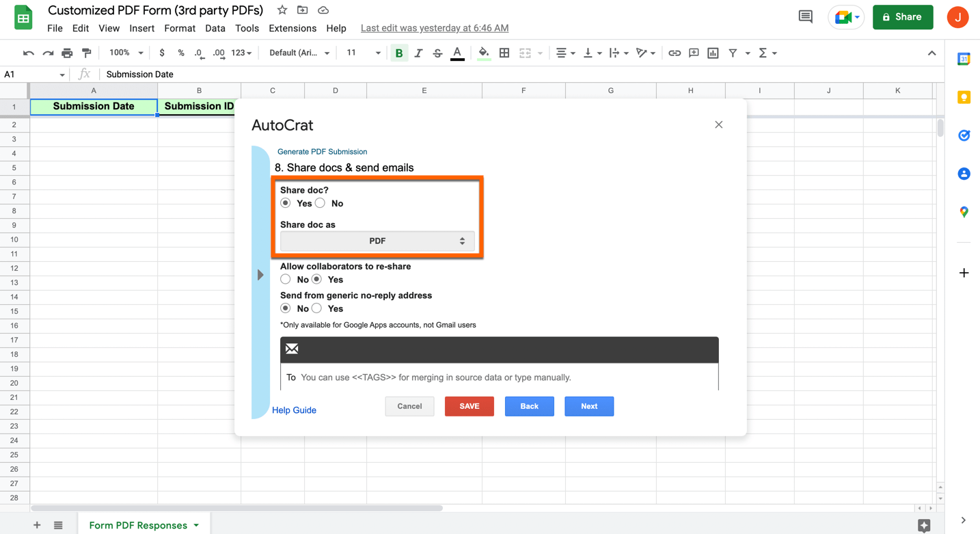
Task: Open the Name box dropdown arrow
Action: (62, 75)
